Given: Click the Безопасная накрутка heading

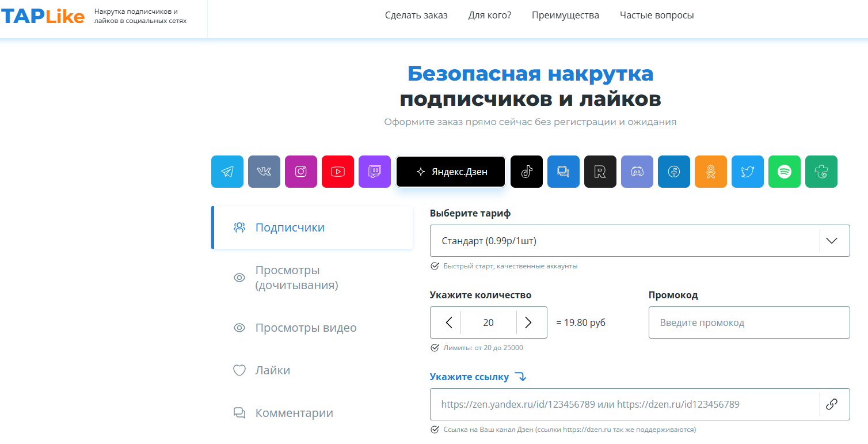Looking at the screenshot, I should tap(531, 74).
